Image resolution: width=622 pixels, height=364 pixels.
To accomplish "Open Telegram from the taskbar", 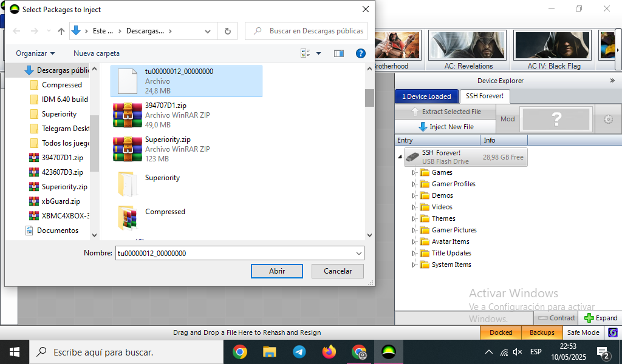I will pyautogui.click(x=299, y=352).
